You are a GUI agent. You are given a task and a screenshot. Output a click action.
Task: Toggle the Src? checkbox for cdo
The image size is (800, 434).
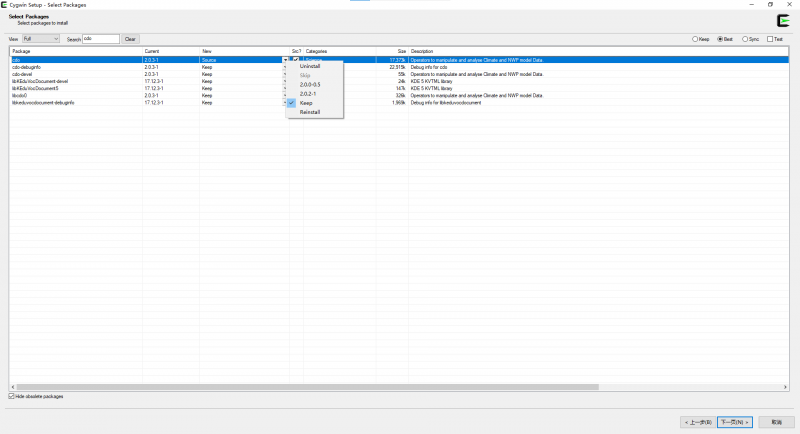(295, 60)
